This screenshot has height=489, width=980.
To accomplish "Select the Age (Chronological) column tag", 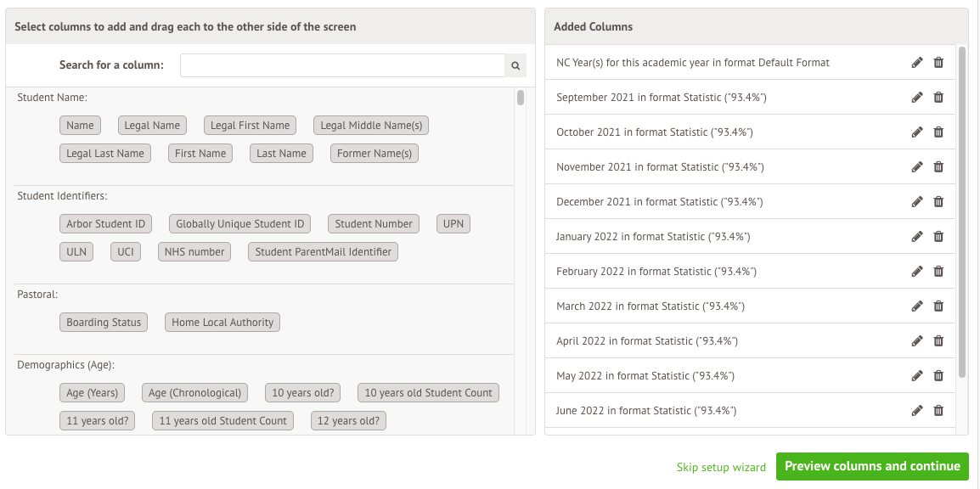I will [x=195, y=393].
